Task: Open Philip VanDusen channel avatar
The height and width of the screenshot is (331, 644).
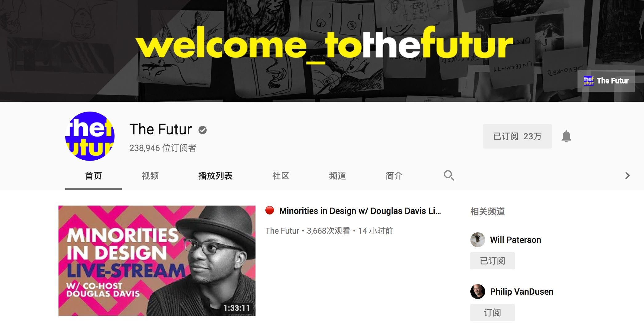Action: [478, 292]
